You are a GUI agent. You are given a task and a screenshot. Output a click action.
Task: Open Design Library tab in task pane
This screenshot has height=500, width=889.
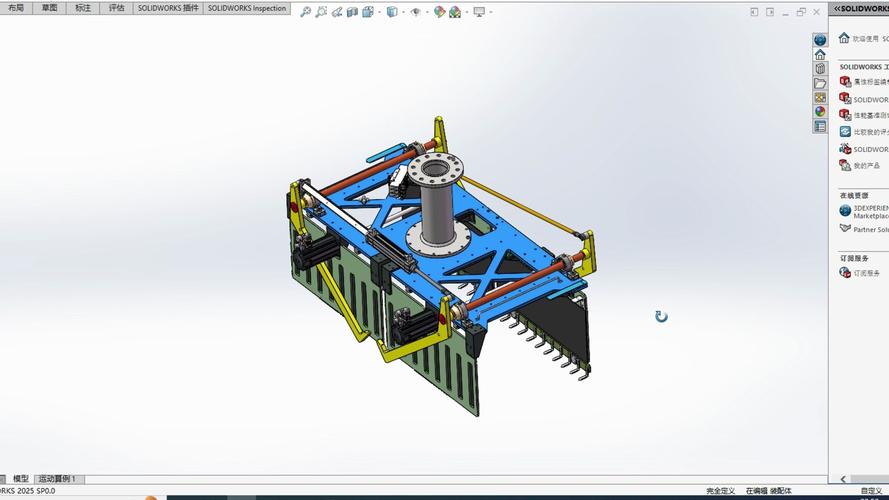[820, 69]
